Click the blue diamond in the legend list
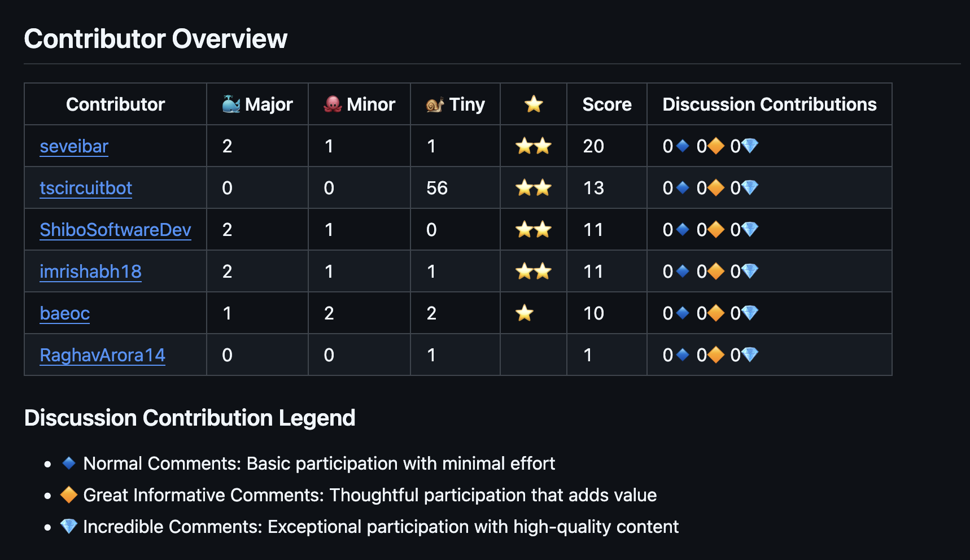The height and width of the screenshot is (560, 970). tap(69, 463)
